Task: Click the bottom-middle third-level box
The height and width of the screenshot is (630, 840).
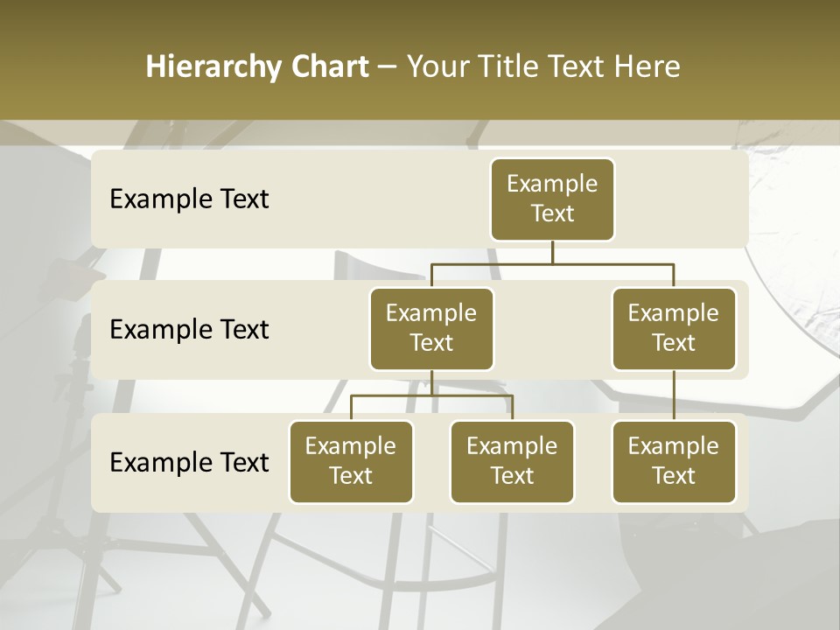Action: click(x=512, y=462)
